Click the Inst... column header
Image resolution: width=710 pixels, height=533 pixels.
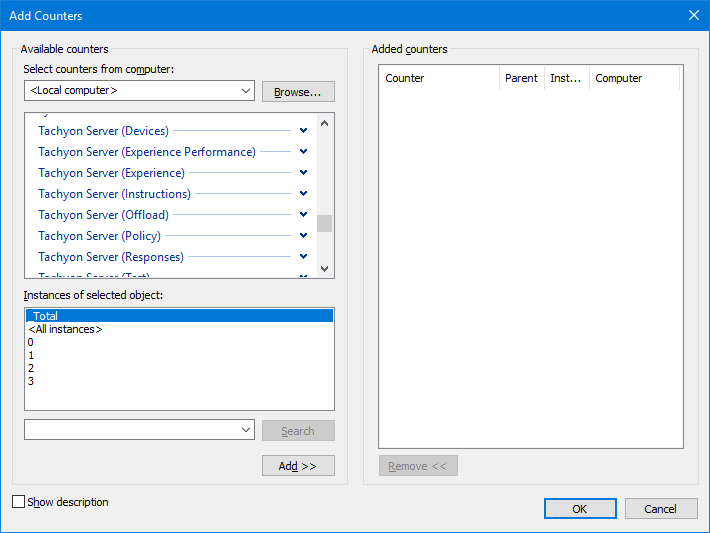566,78
